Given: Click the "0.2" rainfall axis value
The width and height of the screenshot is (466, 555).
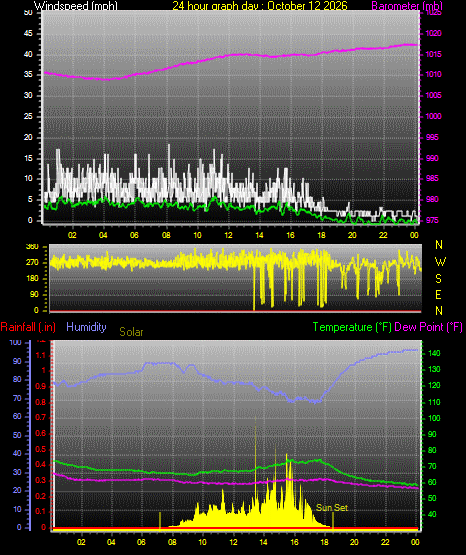Looking at the screenshot, I should pyautogui.click(x=41, y=496).
